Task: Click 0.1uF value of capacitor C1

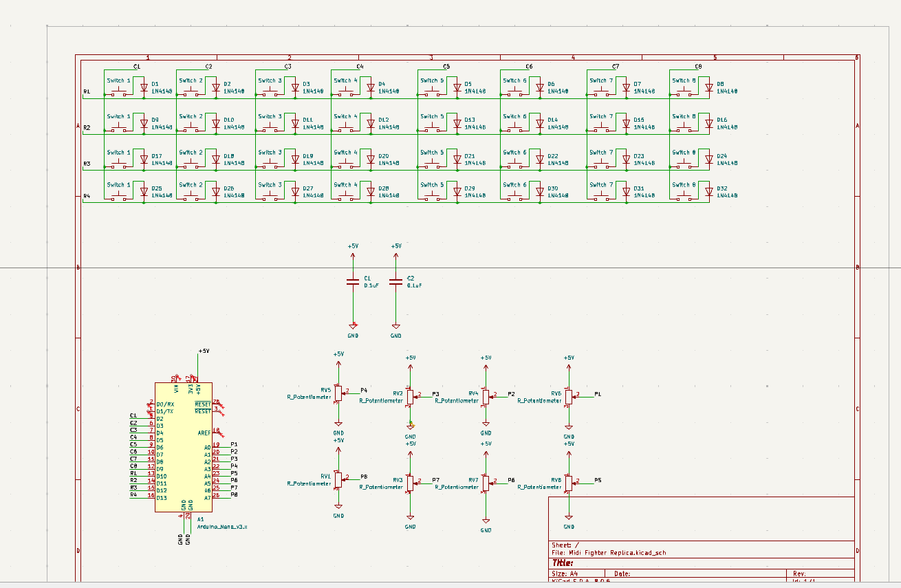Action: (371, 285)
